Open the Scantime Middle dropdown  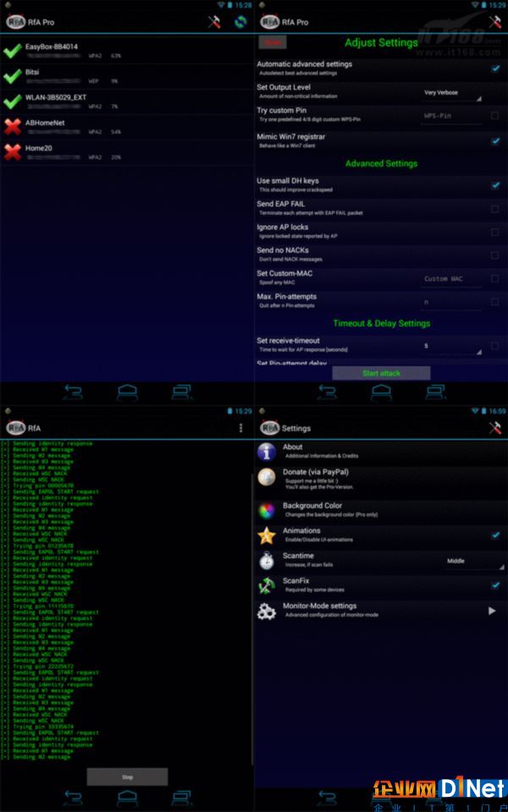pyautogui.click(x=473, y=562)
